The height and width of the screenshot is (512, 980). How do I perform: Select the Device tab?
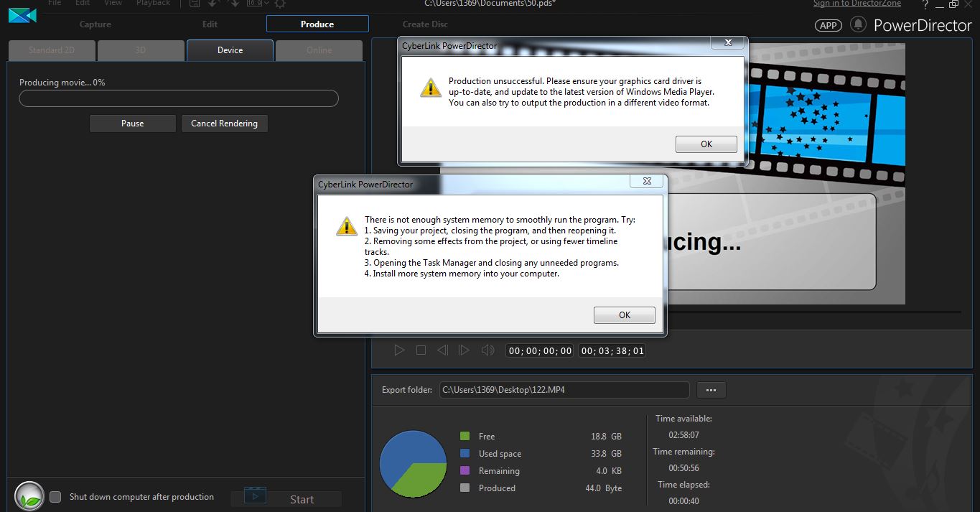tap(230, 50)
